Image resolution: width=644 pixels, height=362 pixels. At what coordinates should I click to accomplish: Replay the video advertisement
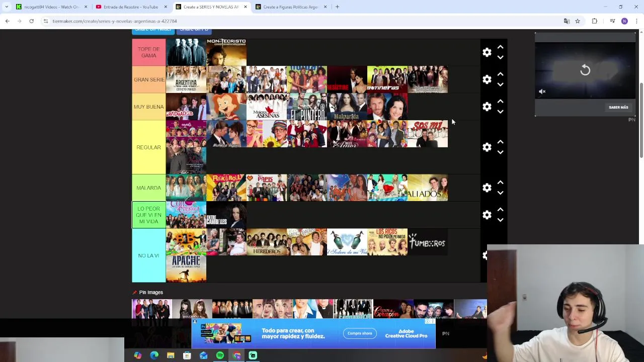pyautogui.click(x=585, y=70)
